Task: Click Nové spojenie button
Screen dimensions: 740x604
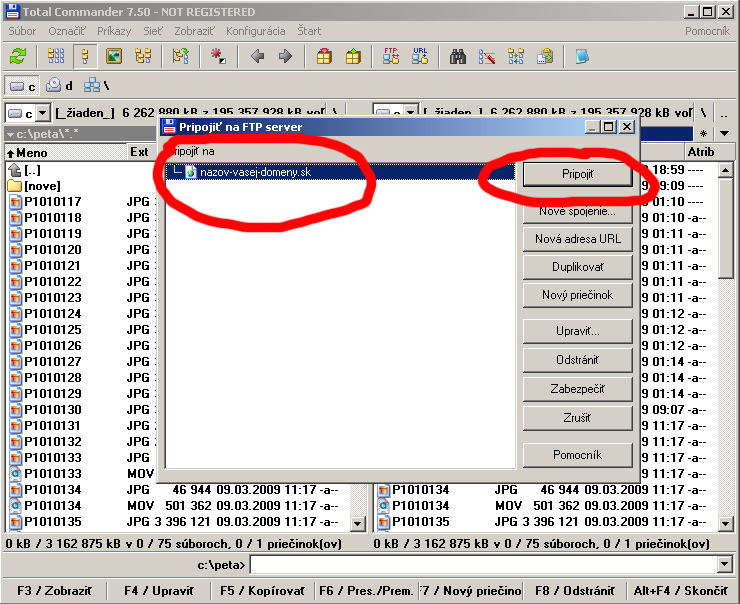Action: (x=578, y=211)
